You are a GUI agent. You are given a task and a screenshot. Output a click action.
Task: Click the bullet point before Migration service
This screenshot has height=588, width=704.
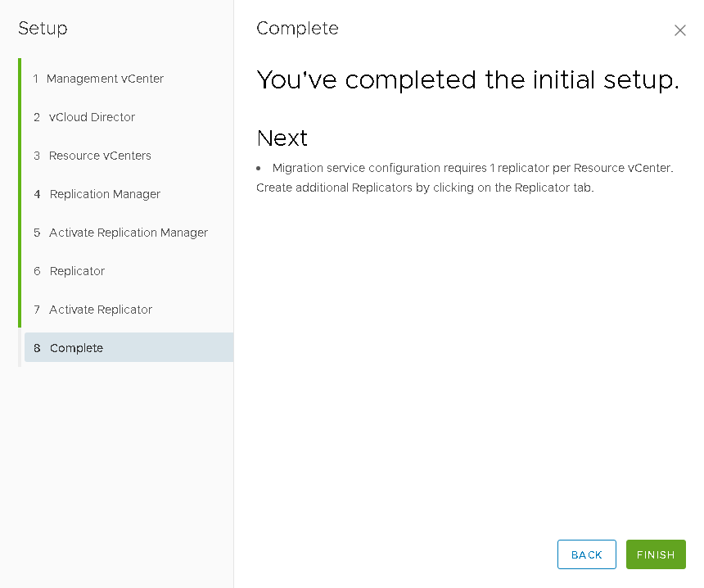(259, 168)
